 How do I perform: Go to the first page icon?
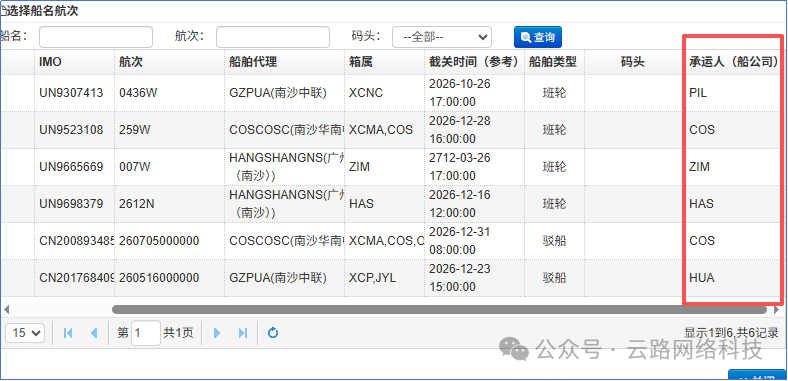point(68,333)
